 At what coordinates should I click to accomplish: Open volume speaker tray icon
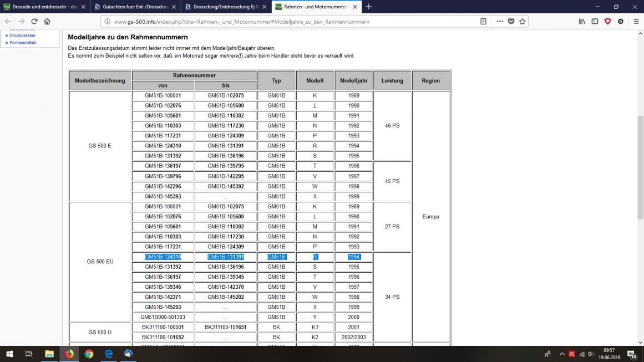(x=591, y=354)
